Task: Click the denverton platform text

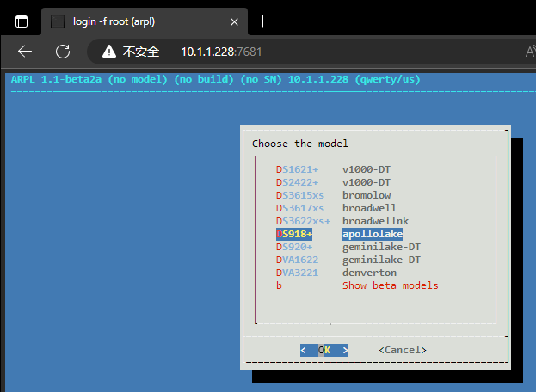Action: [x=370, y=273]
